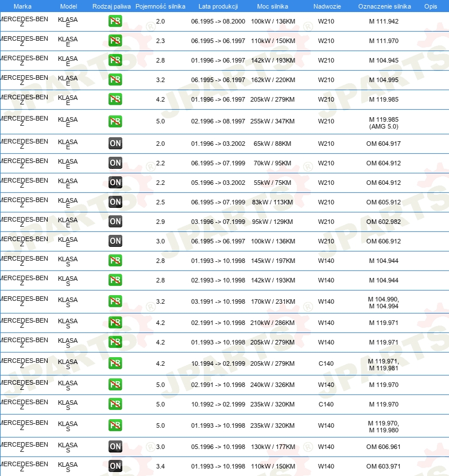
Task: Click diesel ON icon for OM 604.917
Action: pos(115,144)
